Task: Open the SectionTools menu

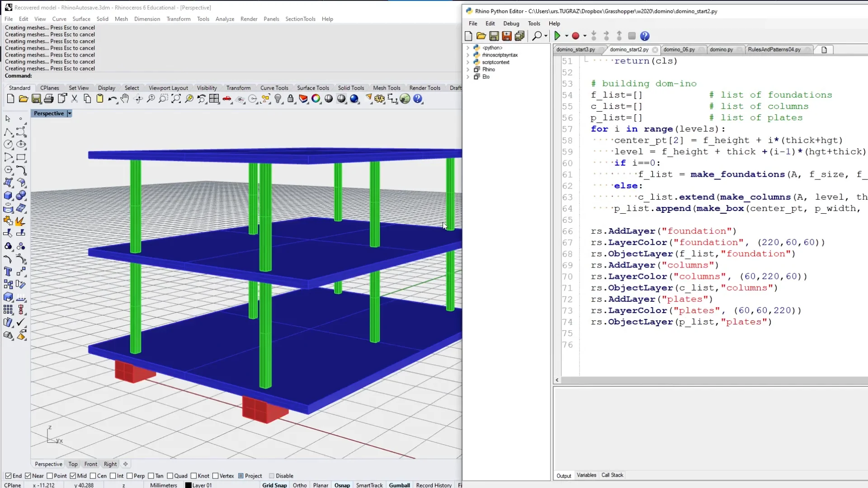Action: (300, 19)
